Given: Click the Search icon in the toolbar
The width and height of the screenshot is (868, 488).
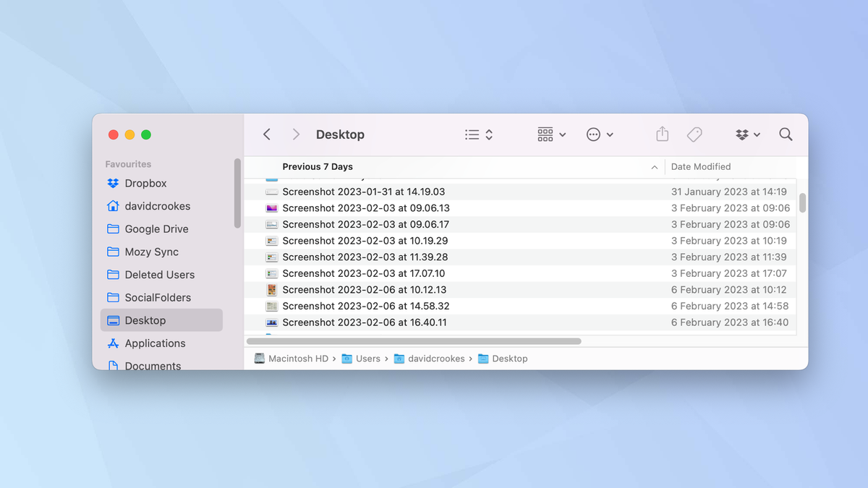Looking at the screenshot, I should point(786,134).
